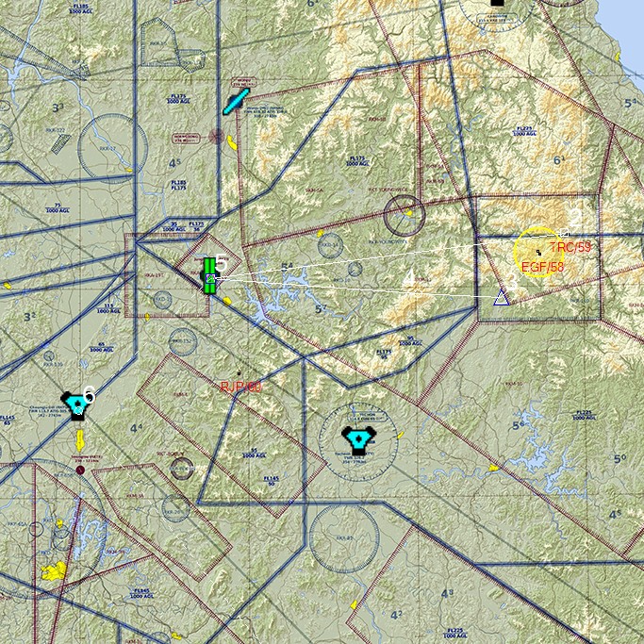This screenshot has height=644, width=644.
Task: Click the elevation figure 56 near the lake
Action: coord(519,425)
